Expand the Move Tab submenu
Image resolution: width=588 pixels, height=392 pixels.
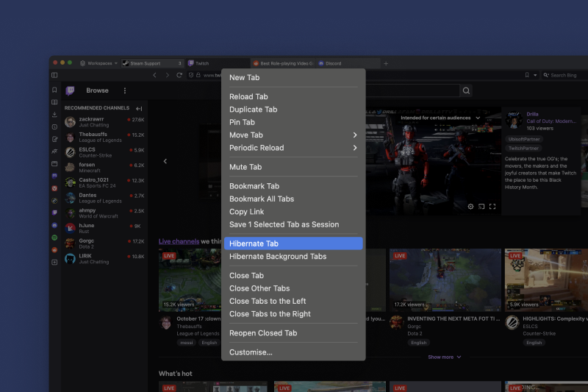[293, 135]
